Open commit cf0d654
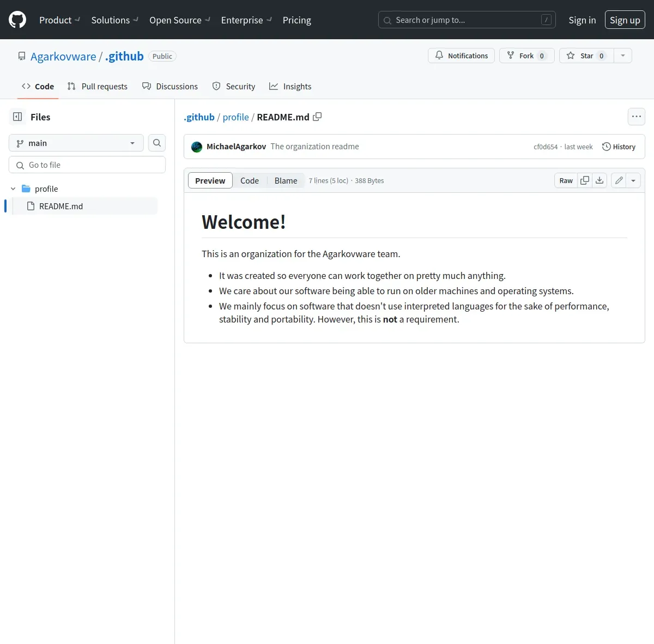The image size is (654, 644). 546,147
